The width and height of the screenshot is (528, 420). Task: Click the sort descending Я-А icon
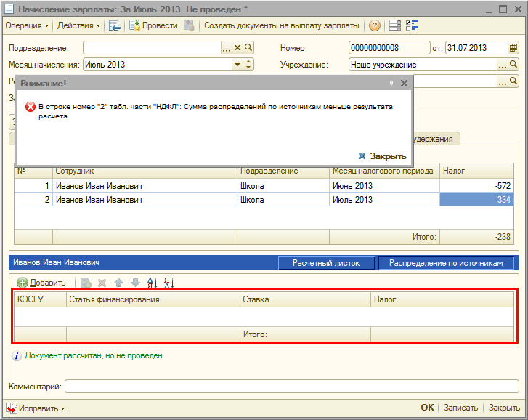[x=169, y=283]
